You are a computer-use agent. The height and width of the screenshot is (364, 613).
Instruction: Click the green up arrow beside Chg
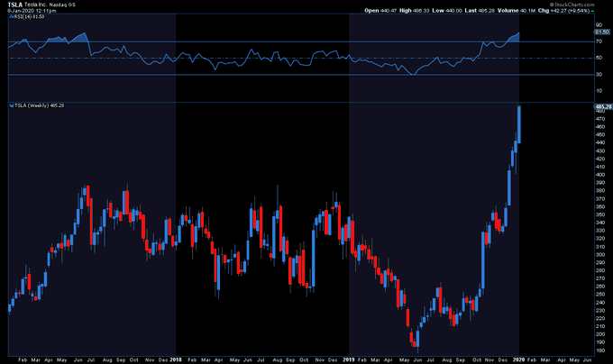592,11
